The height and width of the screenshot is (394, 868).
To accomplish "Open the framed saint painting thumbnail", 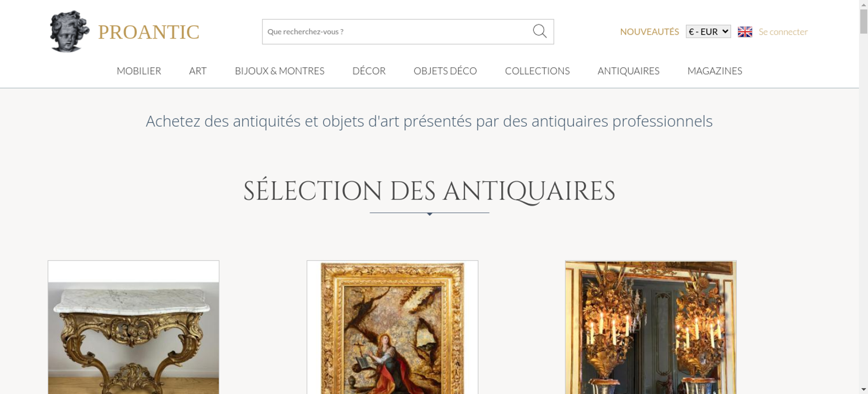I will pyautogui.click(x=392, y=327).
